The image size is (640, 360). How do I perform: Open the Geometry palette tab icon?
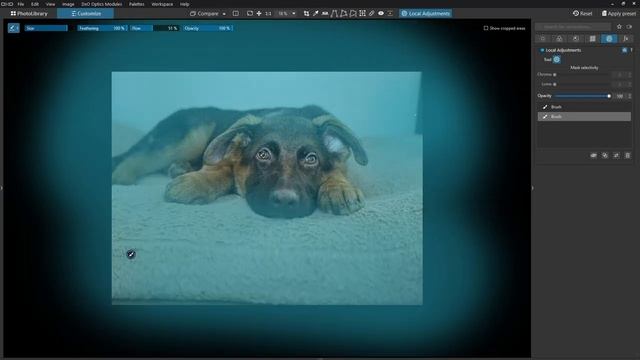pos(592,38)
